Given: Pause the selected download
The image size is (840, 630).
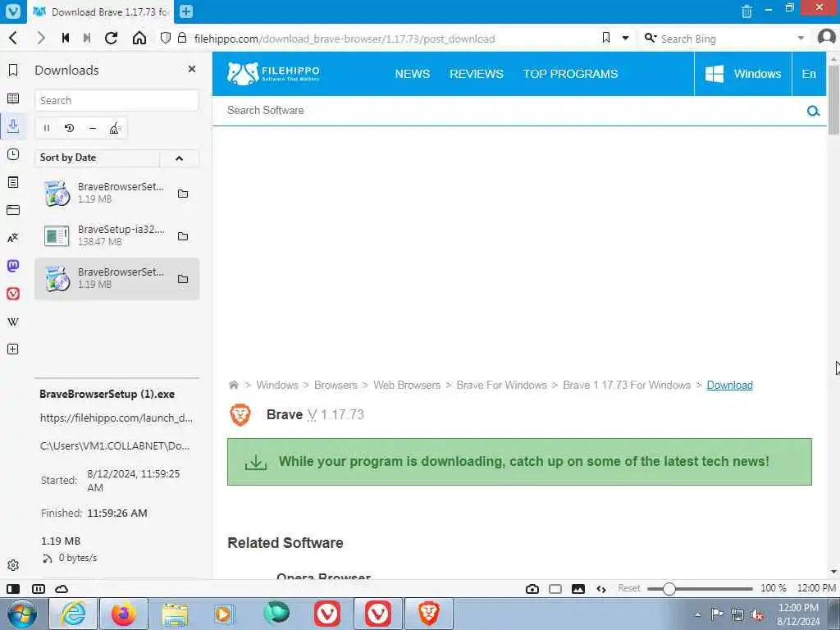Looking at the screenshot, I should (47, 128).
